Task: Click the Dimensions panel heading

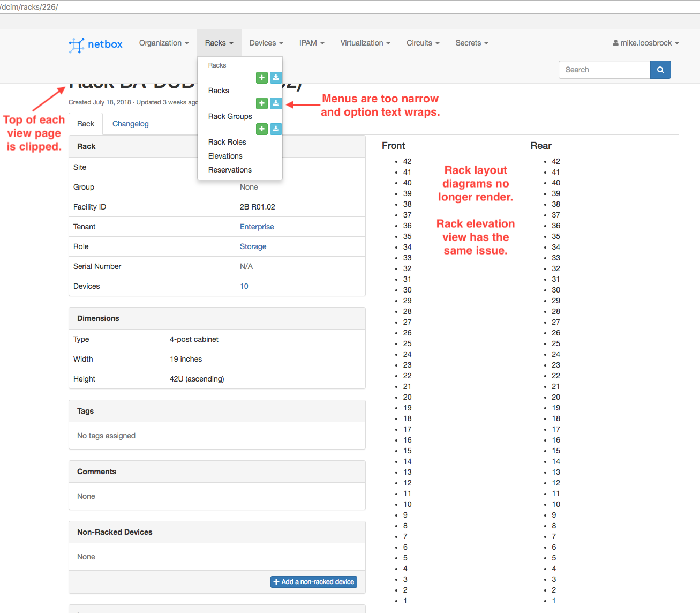Action: (x=98, y=318)
